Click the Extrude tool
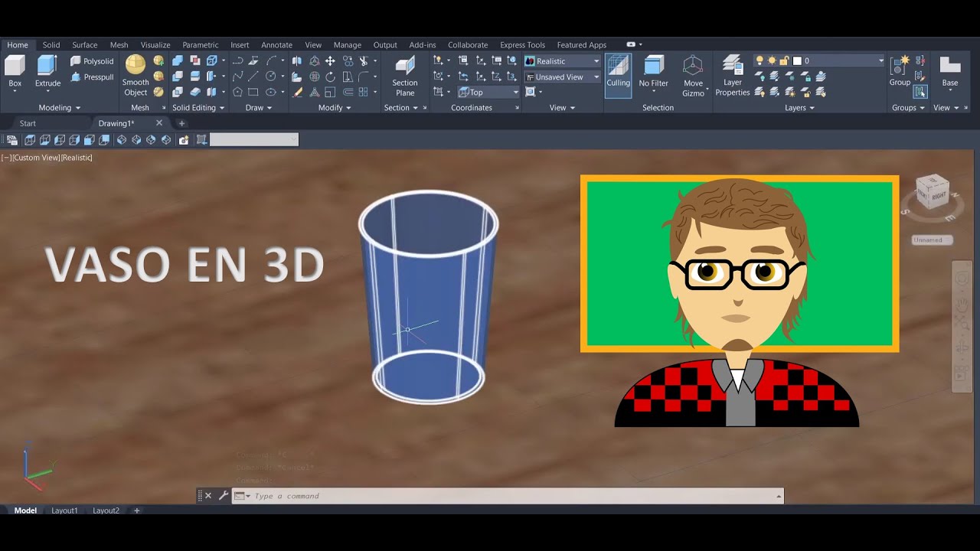The height and width of the screenshot is (551, 980). pyautogui.click(x=47, y=73)
